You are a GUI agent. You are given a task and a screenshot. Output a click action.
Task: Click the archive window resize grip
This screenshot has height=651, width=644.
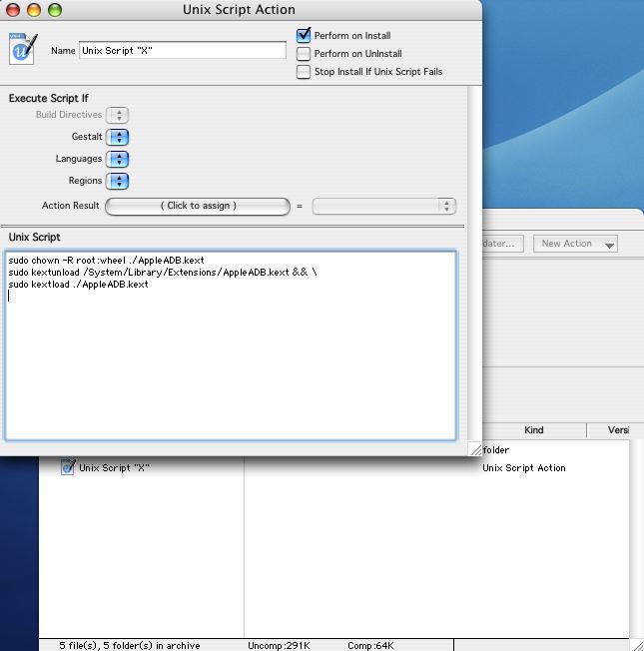(x=637, y=645)
